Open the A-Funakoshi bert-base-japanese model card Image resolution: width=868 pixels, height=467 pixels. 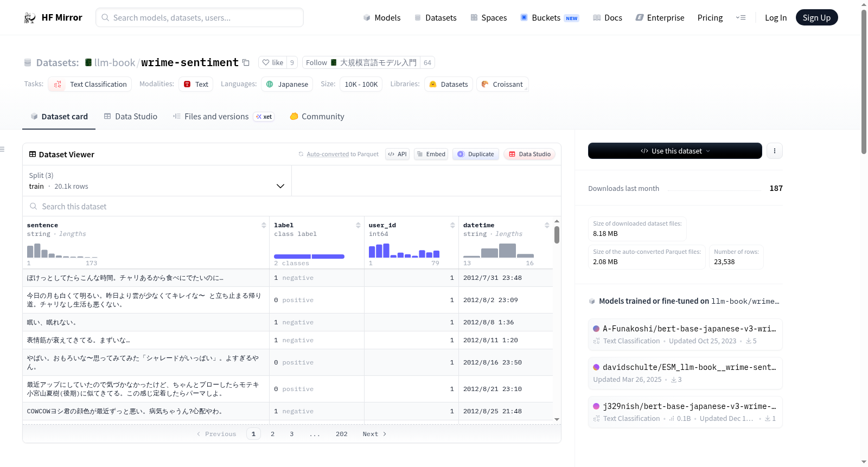click(685, 335)
